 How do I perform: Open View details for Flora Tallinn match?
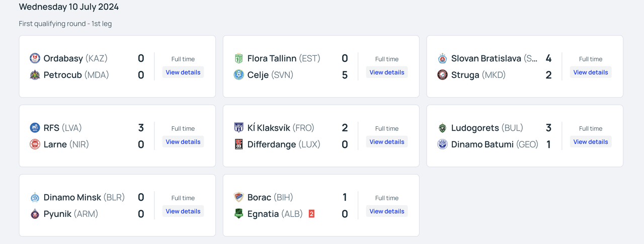click(387, 72)
